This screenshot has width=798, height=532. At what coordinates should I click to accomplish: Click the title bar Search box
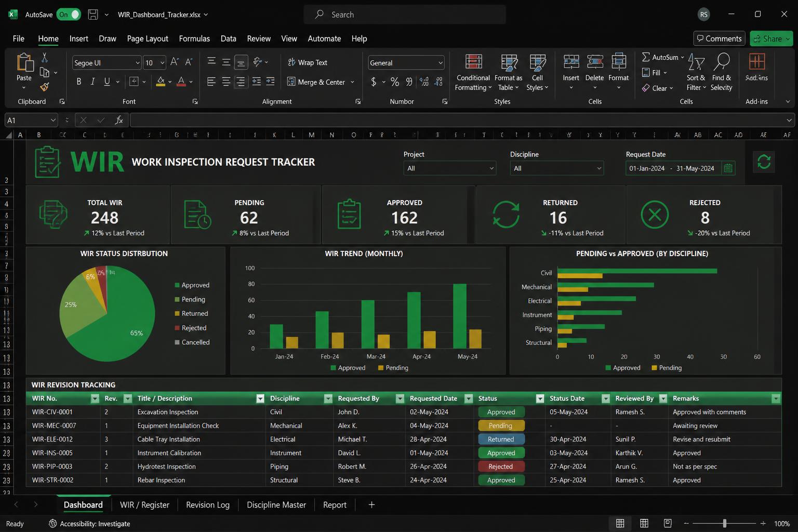(x=405, y=15)
